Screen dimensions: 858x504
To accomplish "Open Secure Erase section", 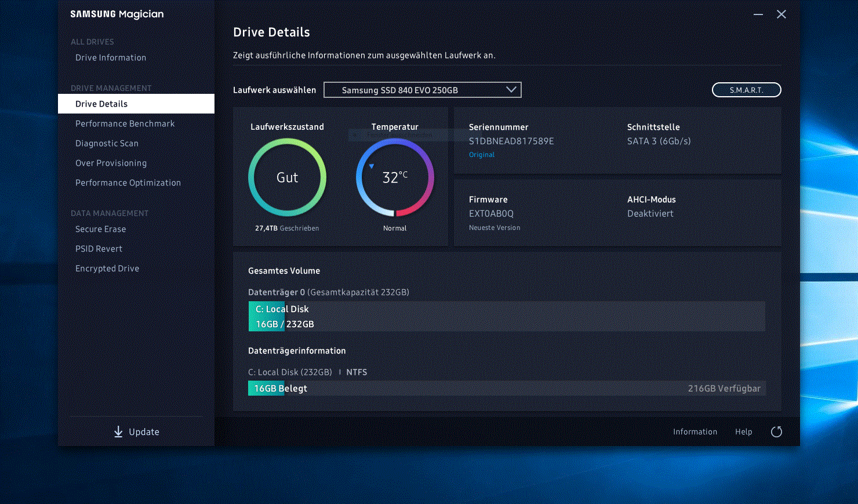I will point(100,229).
